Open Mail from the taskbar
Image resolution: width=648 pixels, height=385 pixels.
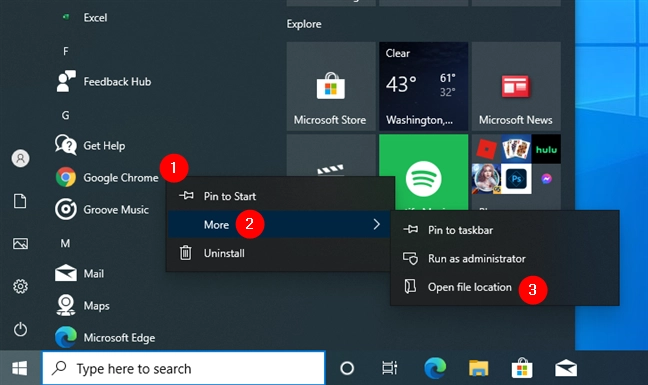coord(566,368)
